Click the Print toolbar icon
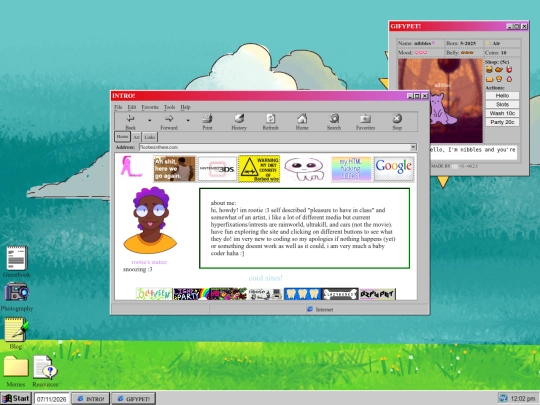Image resolution: width=540 pixels, height=405 pixels. 207,119
